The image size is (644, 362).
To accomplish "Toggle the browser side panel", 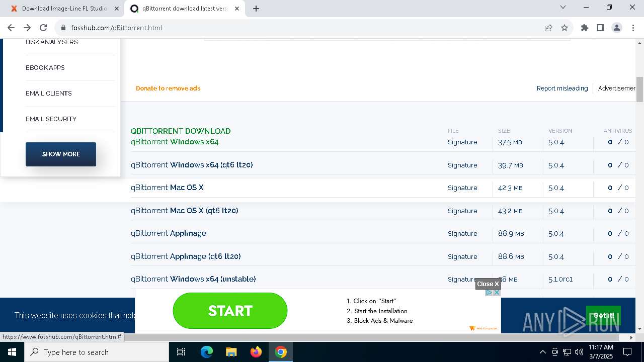I will pyautogui.click(x=601, y=28).
